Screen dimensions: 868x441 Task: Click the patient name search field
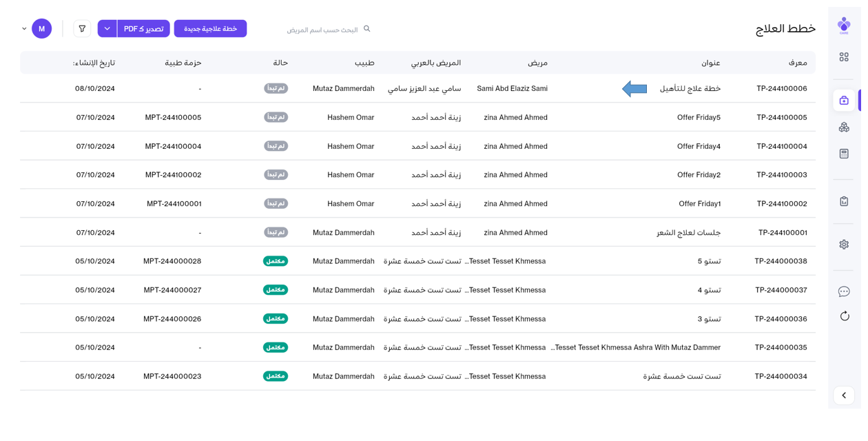(322, 30)
